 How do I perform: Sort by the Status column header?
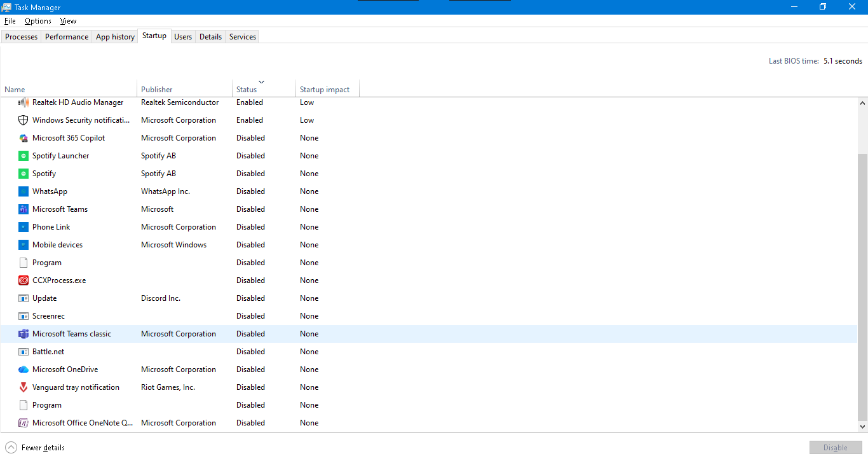pyautogui.click(x=264, y=89)
